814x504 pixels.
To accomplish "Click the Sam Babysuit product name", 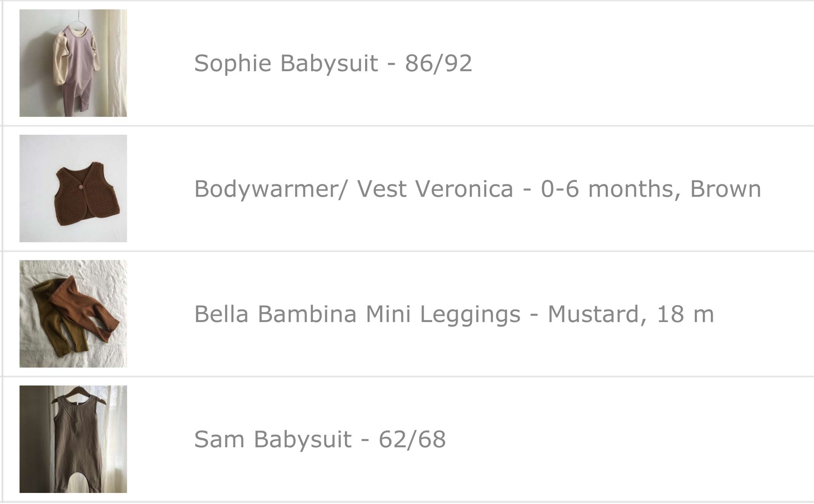I will [273, 439].
